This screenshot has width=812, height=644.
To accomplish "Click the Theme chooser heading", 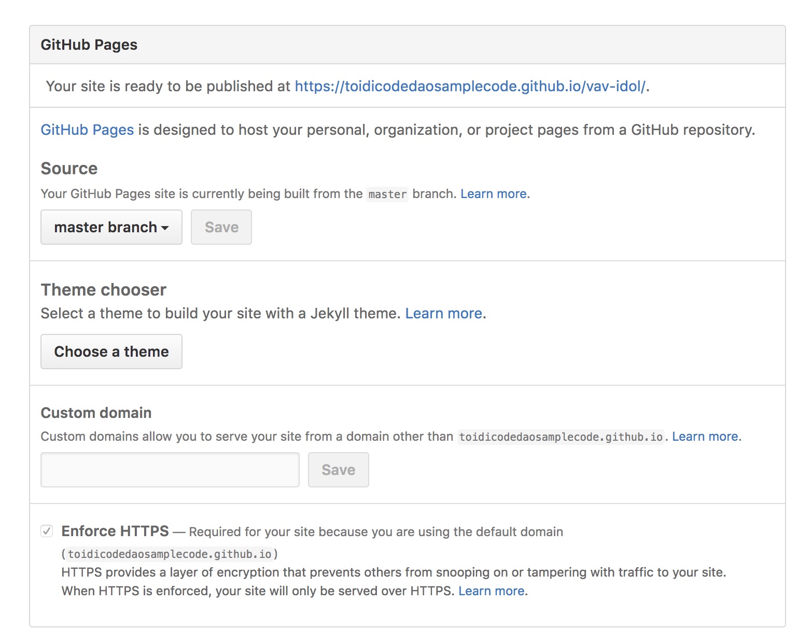I will coord(104,290).
